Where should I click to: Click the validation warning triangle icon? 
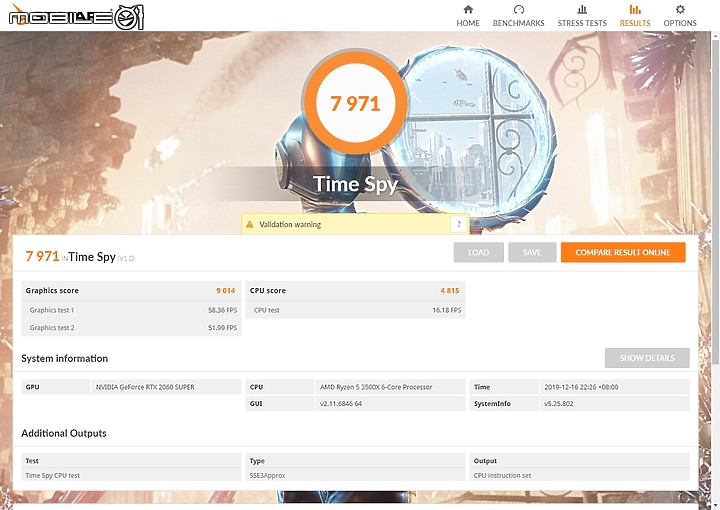[249, 224]
